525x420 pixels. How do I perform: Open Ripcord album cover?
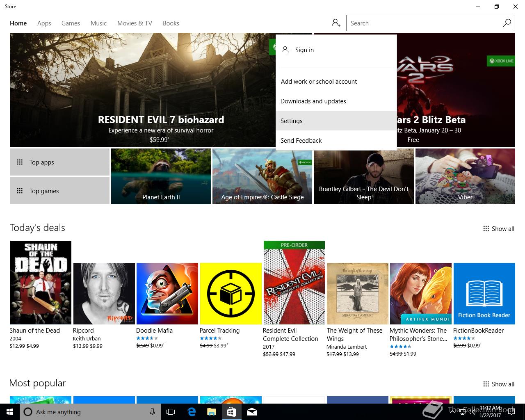[x=104, y=294]
